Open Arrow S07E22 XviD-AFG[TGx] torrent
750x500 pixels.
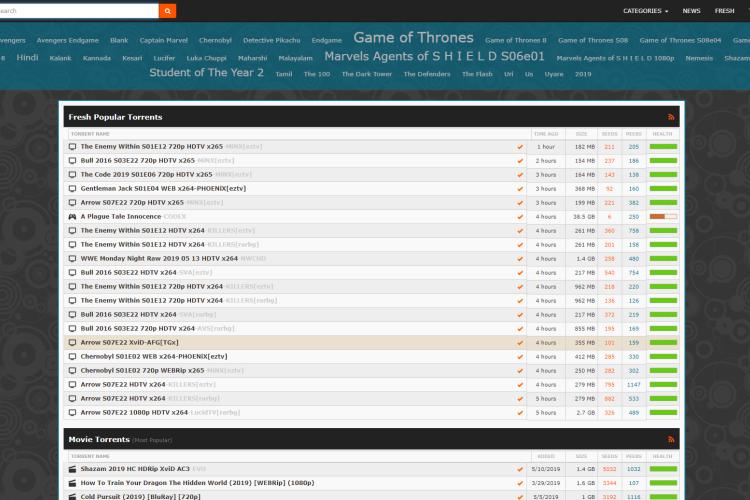point(129,343)
